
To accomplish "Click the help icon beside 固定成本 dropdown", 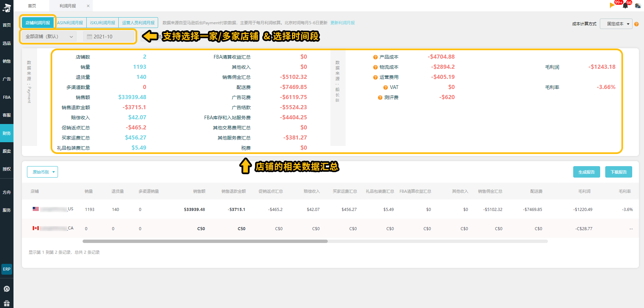I will 636,24.
